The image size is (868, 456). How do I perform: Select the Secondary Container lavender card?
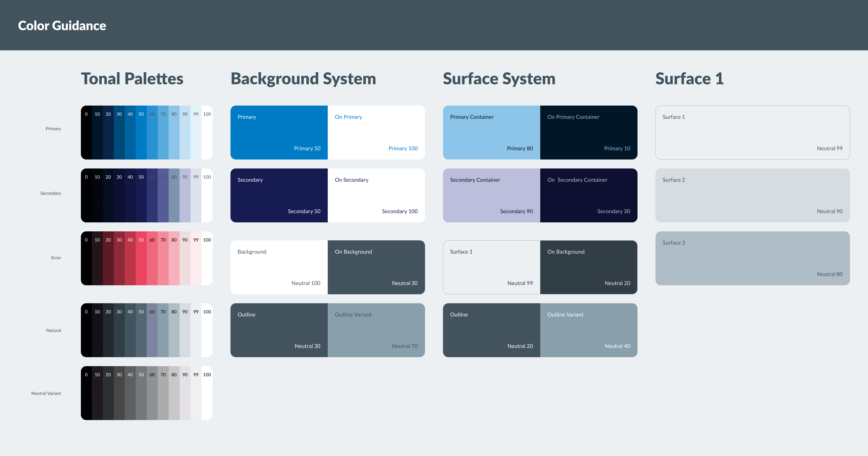[491, 195]
